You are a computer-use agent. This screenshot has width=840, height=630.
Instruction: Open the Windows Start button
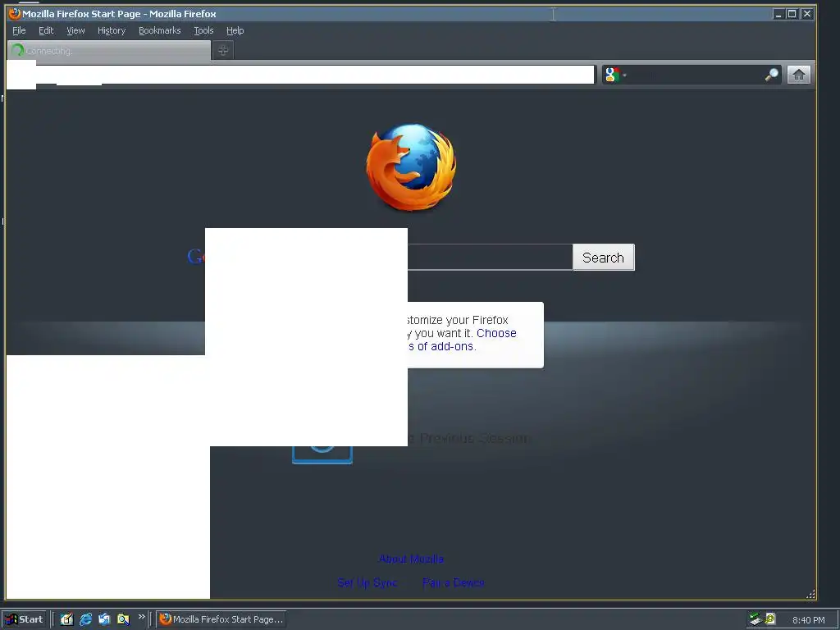click(x=25, y=619)
